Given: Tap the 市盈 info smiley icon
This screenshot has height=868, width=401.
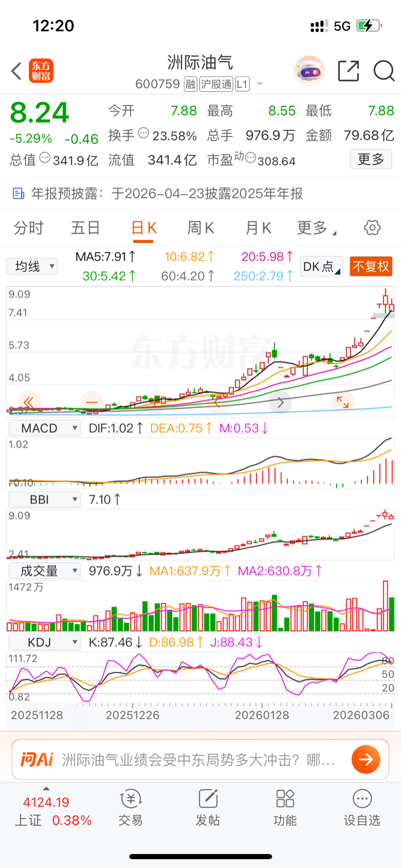Looking at the screenshot, I should 251,158.
